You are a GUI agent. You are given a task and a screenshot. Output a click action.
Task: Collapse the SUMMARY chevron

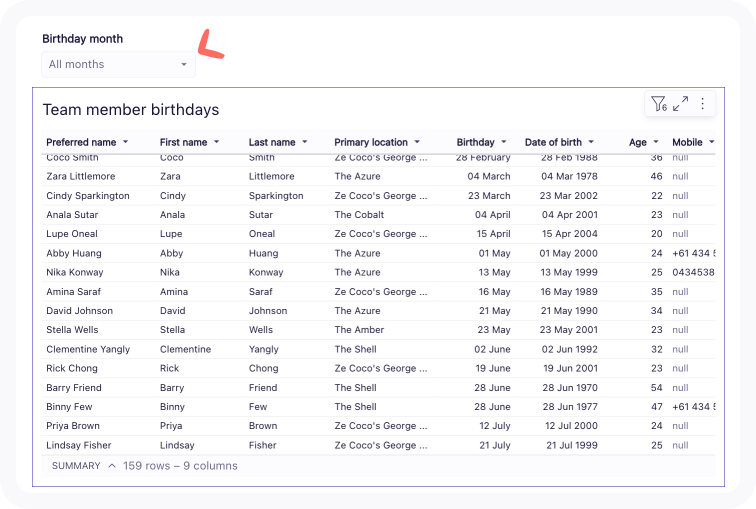tap(112, 466)
